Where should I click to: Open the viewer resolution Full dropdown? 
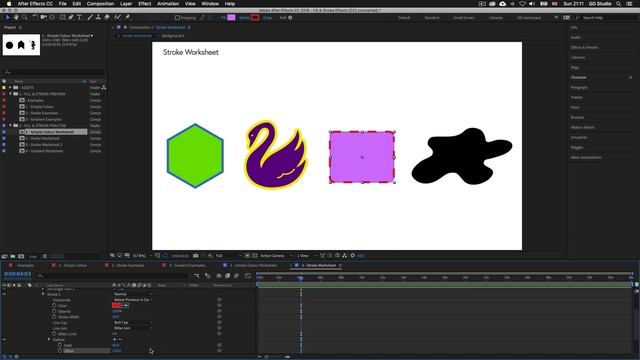[x=228, y=256]
